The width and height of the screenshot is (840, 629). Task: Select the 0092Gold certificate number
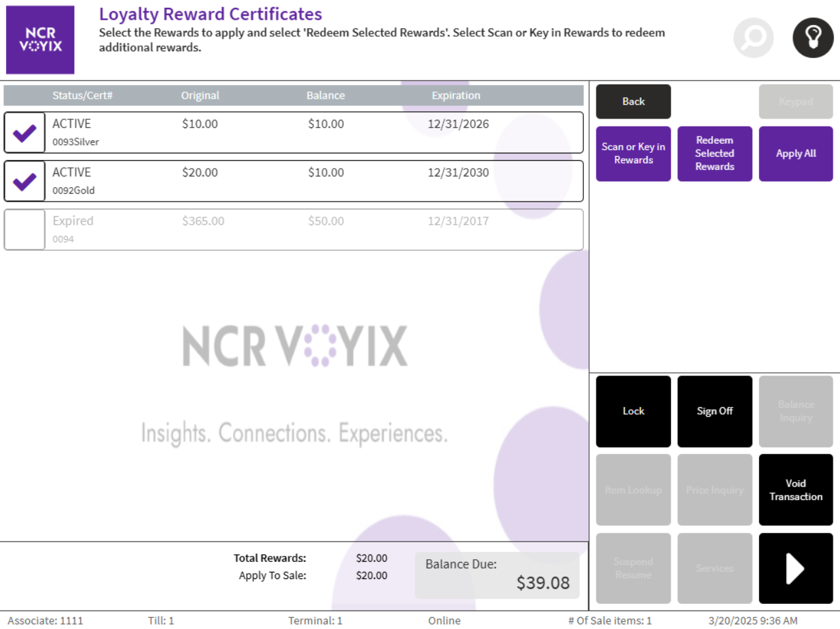74,190
